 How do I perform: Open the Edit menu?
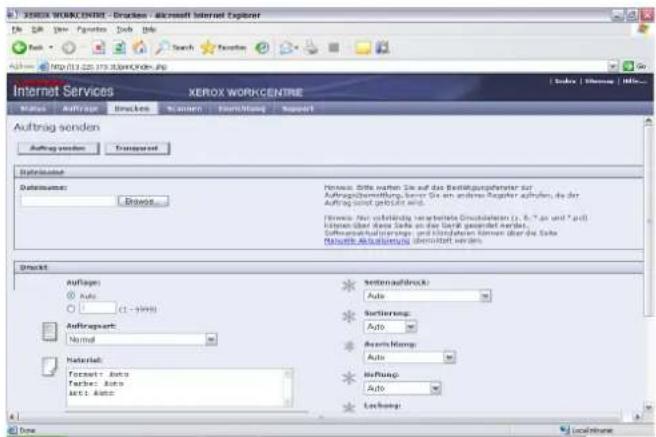(37, 29)
